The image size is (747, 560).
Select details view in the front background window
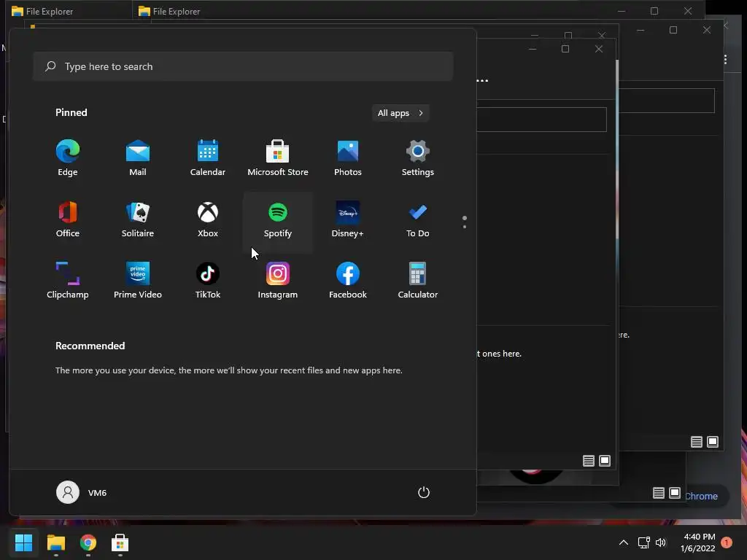(589, 461)
